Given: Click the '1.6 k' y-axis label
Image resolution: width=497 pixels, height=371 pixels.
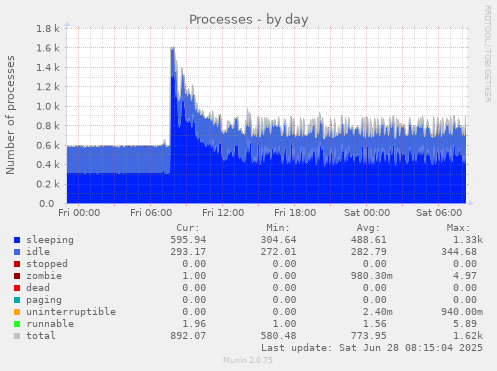Looking at the screenshot, I should [48, 48].
